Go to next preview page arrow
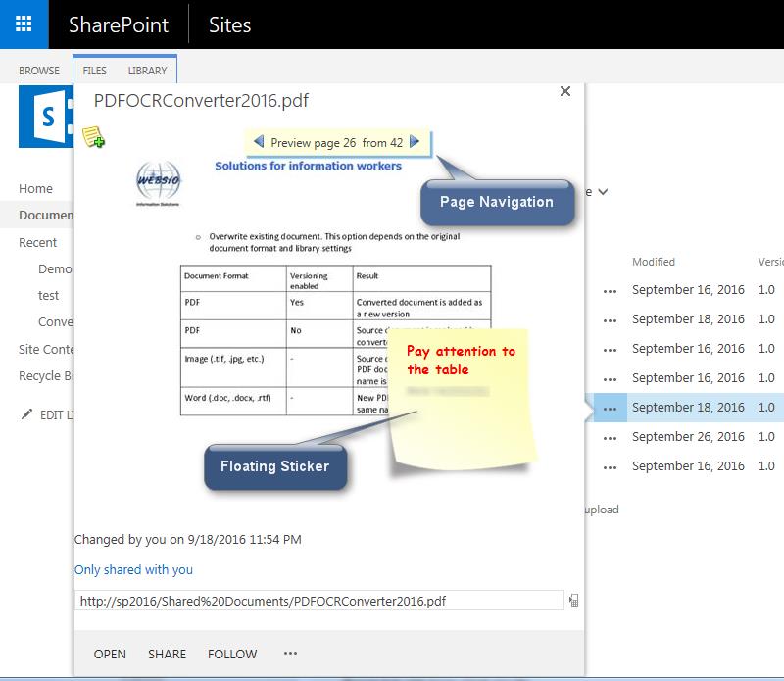 [415, 142]
